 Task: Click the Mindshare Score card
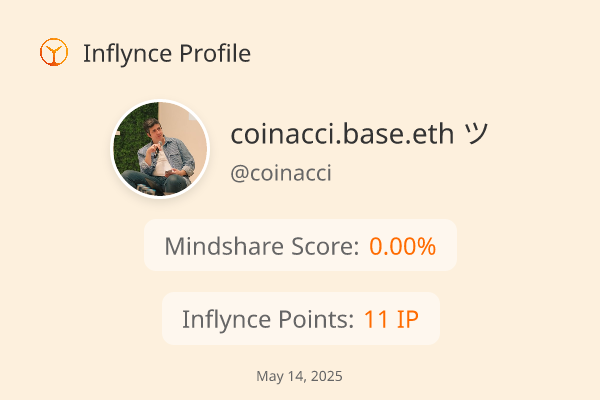(x=300, y=245)
